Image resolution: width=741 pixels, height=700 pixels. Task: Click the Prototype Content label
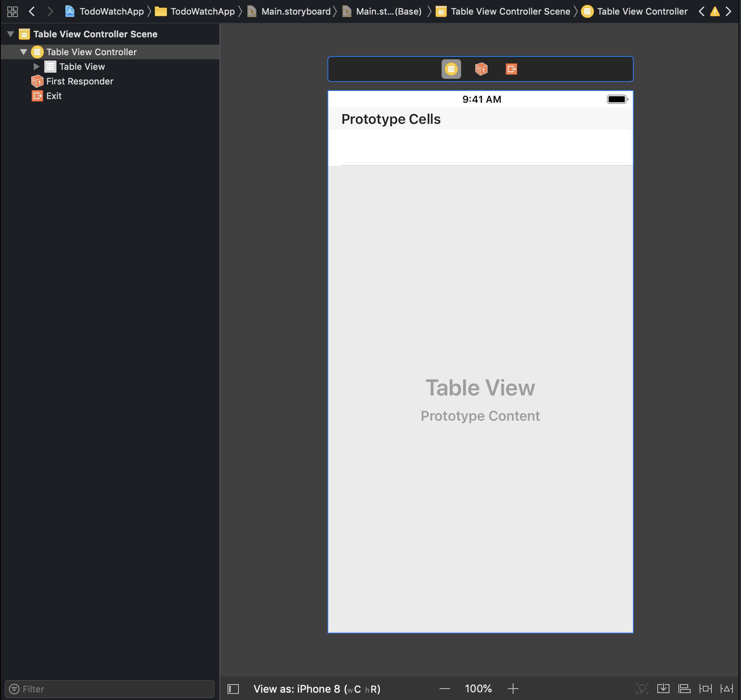pos(480,416)
